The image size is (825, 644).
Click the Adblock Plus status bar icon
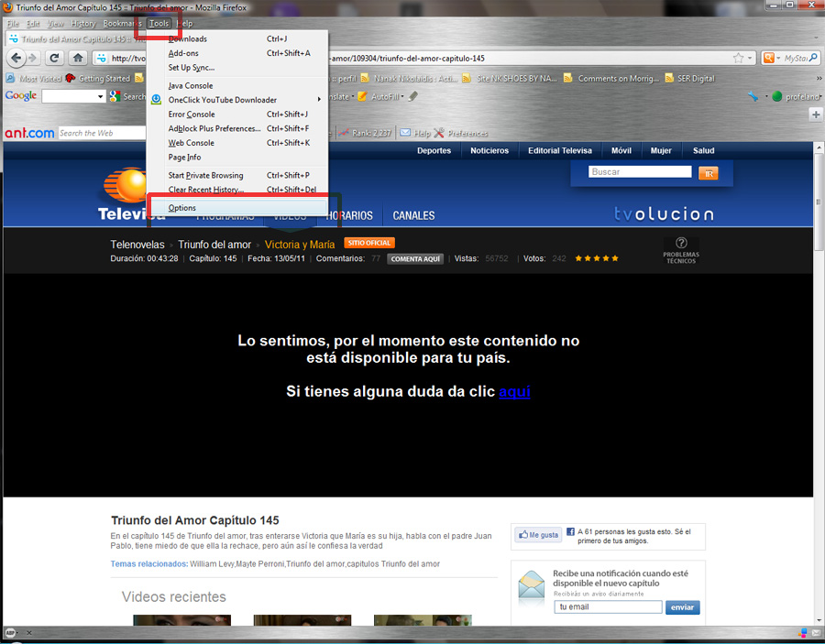pyautogui.click(x=11, y=632)
